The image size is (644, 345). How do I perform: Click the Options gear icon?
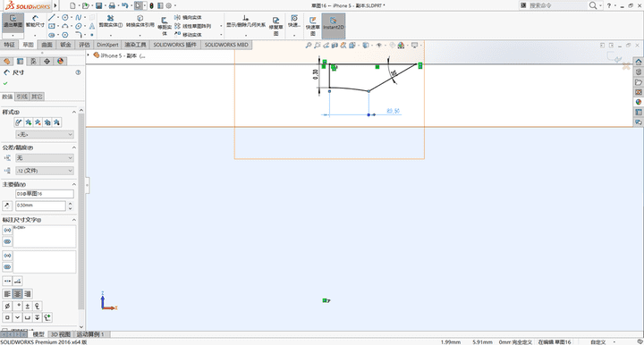tap(169, 5)
